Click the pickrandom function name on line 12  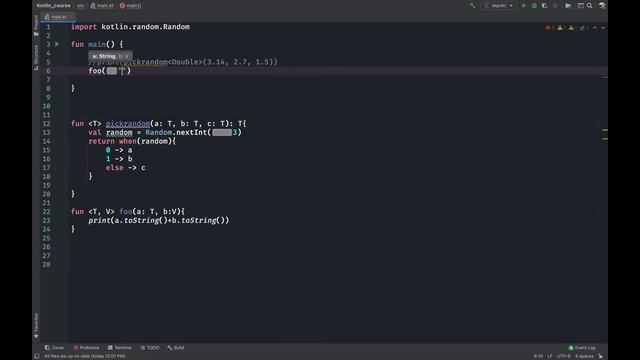tap(128, 124)
